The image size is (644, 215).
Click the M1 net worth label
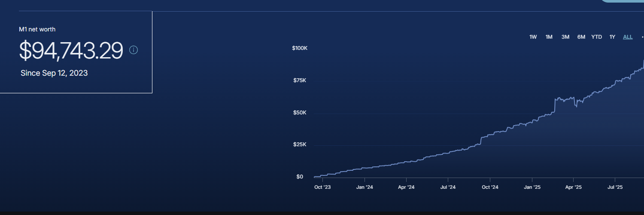pos(37,29)
